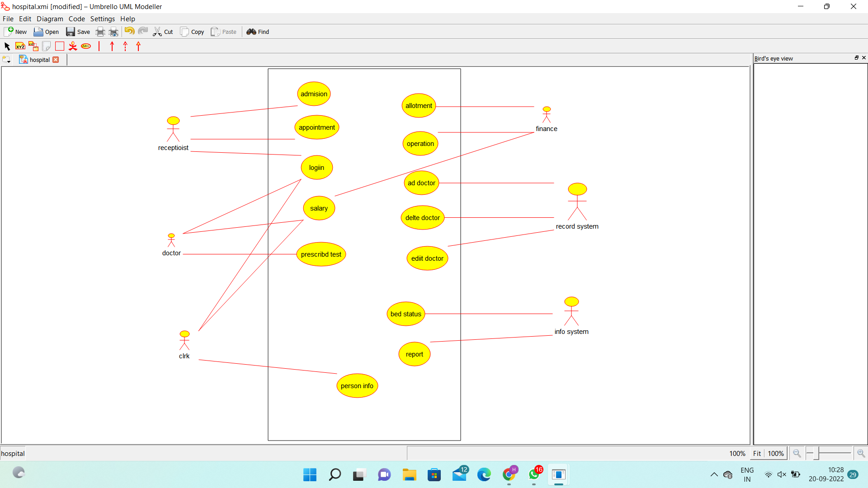Viewport: 868px width, 488px height.
Task: Choose the plain Association line tool
Action: tap(99, 46)
